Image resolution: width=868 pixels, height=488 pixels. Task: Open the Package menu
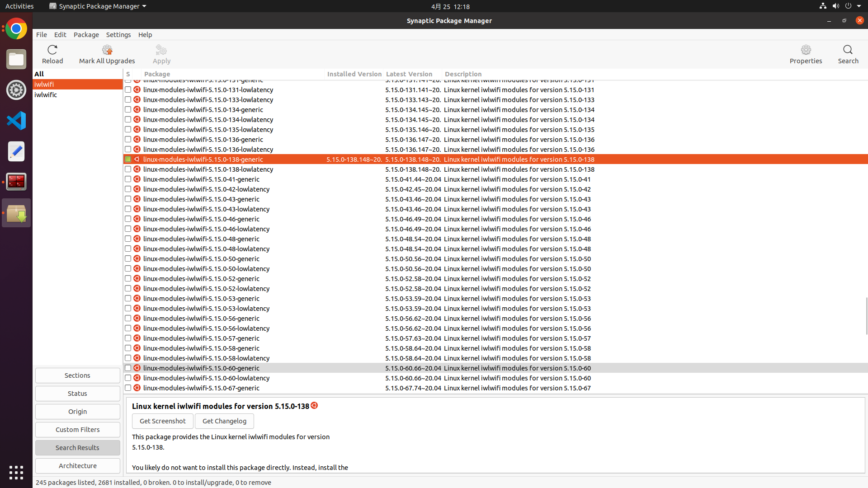point(86,35)
